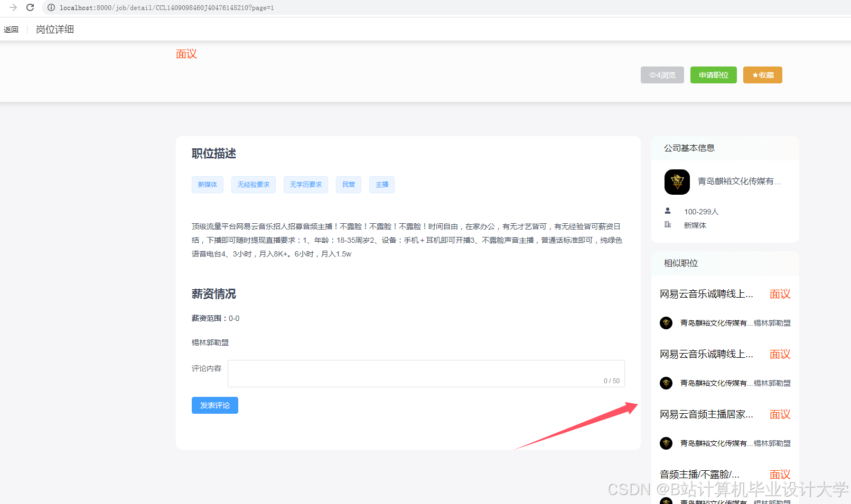Screen dimensions: 851x504
Task: Click the 无经验要求 tag
Action: (254, 185)
